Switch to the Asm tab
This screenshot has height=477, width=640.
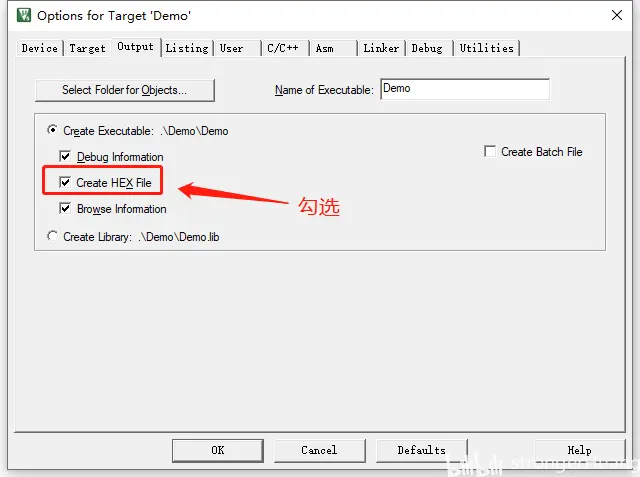coord(333,48)
